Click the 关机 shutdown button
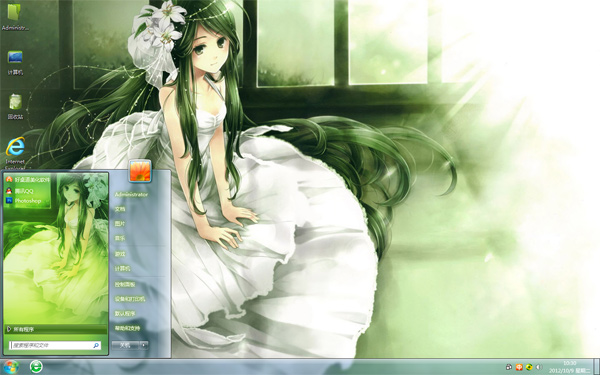 [126, 345]
